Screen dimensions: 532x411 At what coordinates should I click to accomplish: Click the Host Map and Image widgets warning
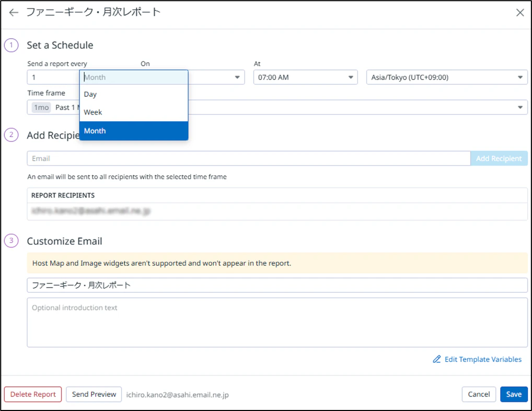click(x=277, y=263)
